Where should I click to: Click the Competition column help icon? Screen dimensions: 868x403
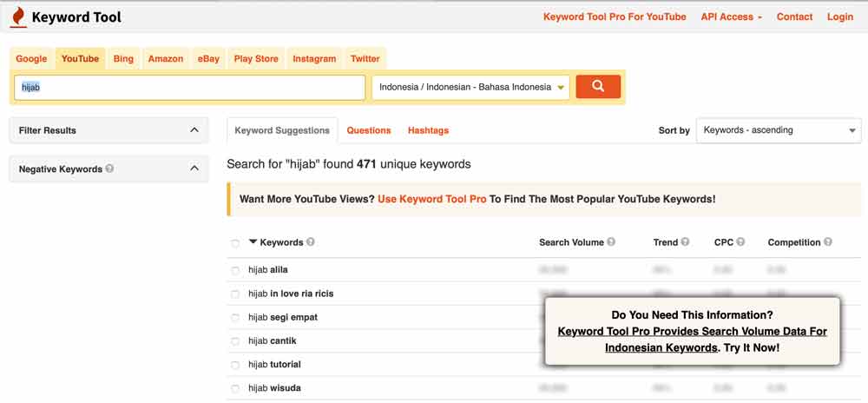click(x=827, y=242)
